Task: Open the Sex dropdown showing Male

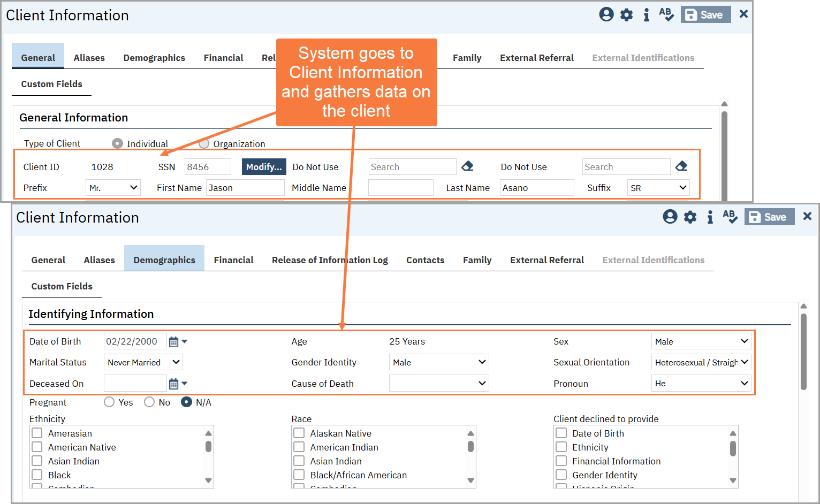Action: pos(701,341)
